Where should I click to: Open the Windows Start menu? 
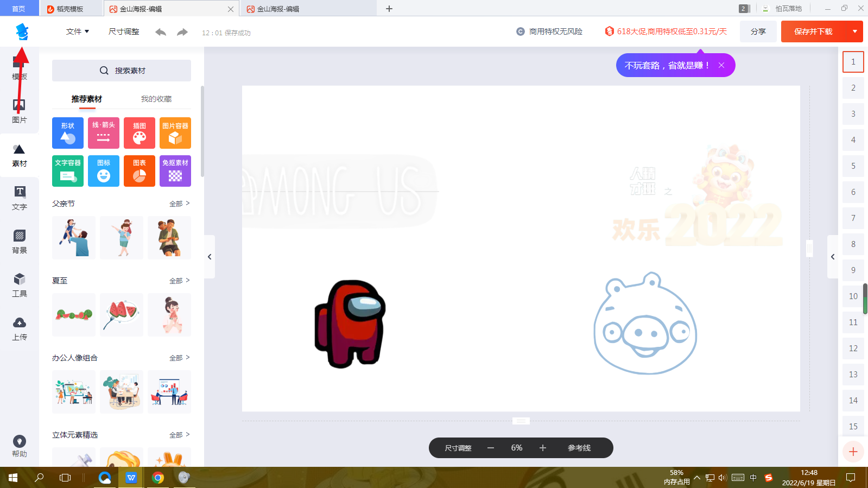coord(13,478)
